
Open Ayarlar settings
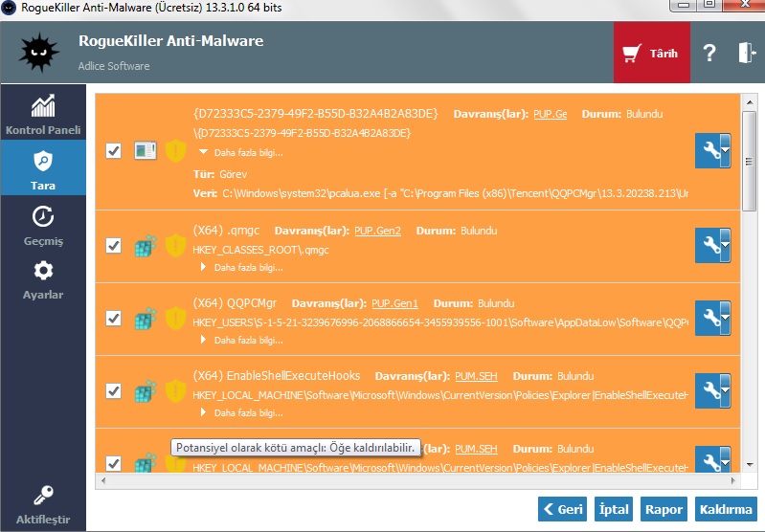43,280
